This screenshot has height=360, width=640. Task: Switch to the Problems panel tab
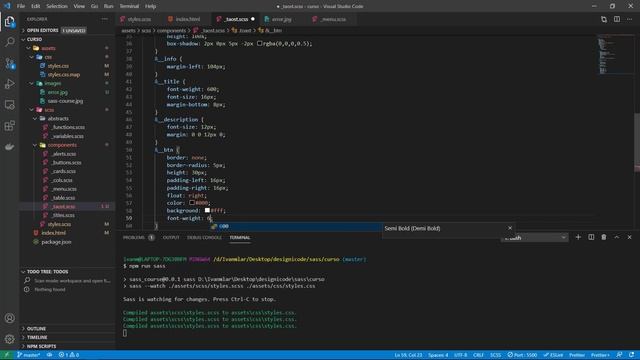tap(134, 238)
